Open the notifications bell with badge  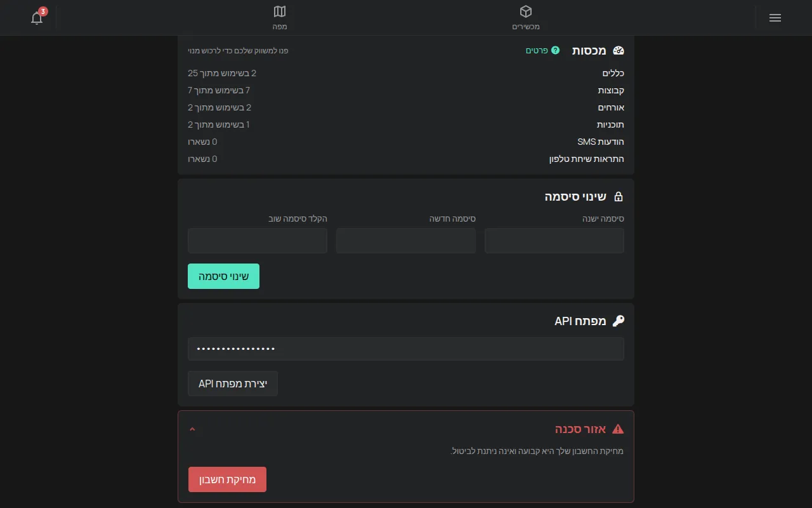tap(37, 17)
